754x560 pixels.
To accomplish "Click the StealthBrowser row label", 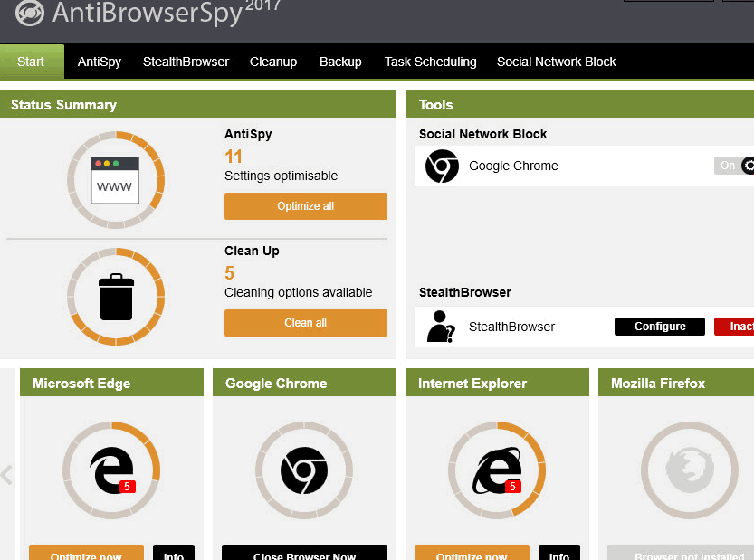I will coord(511,327).
